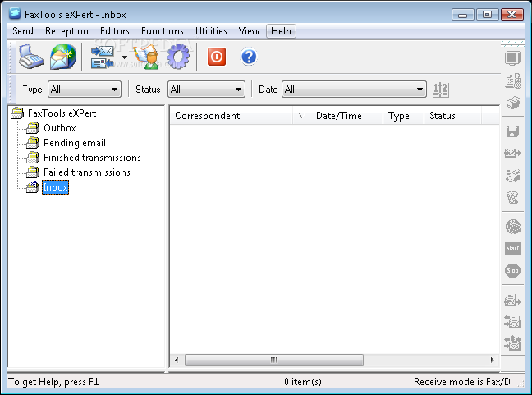
Task: Click the scrollbar right arrow
Action: (x=493, y=360)
